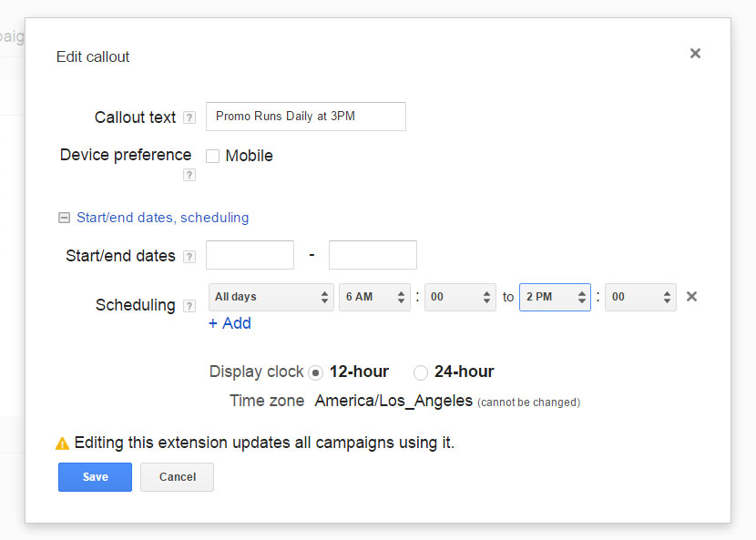Open the 6 AM start hour dropdown

(x=374, y=297)
